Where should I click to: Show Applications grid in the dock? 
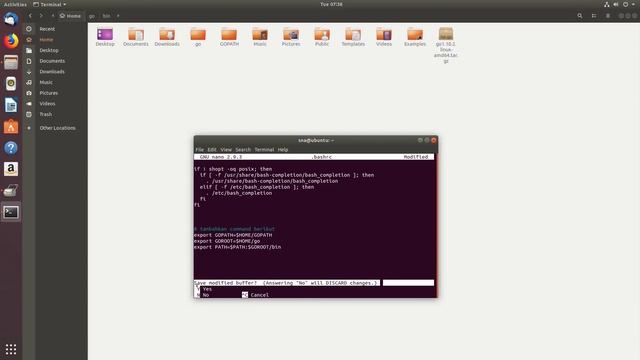(11, 349)
